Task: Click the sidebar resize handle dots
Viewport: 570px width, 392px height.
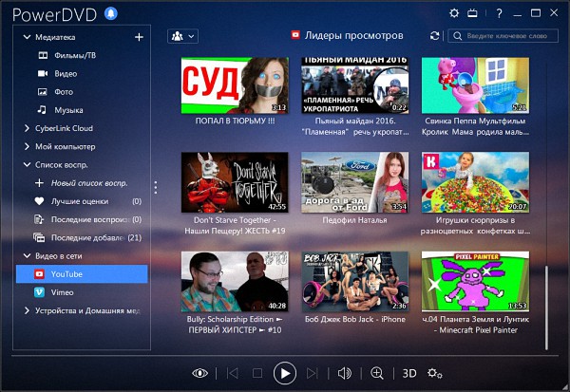Action: point(156,187)
